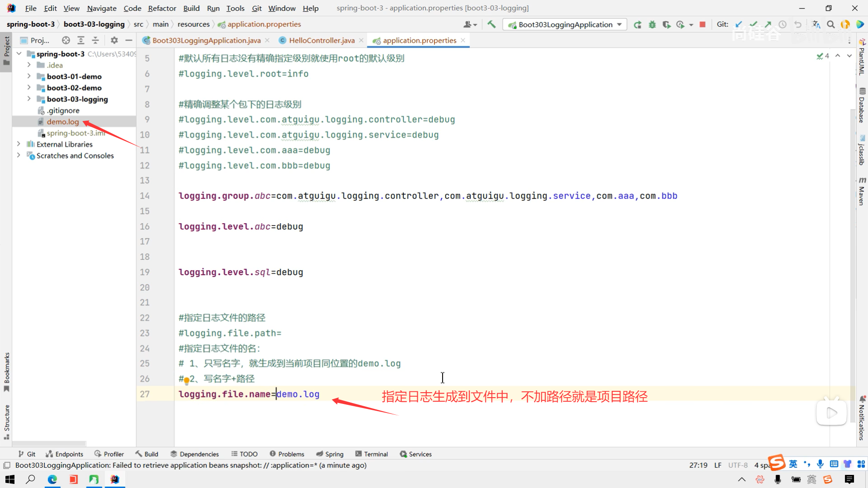Toggle the Bookmarks tool window
This screenshot has height=488, width=868.
pos(6,371)
